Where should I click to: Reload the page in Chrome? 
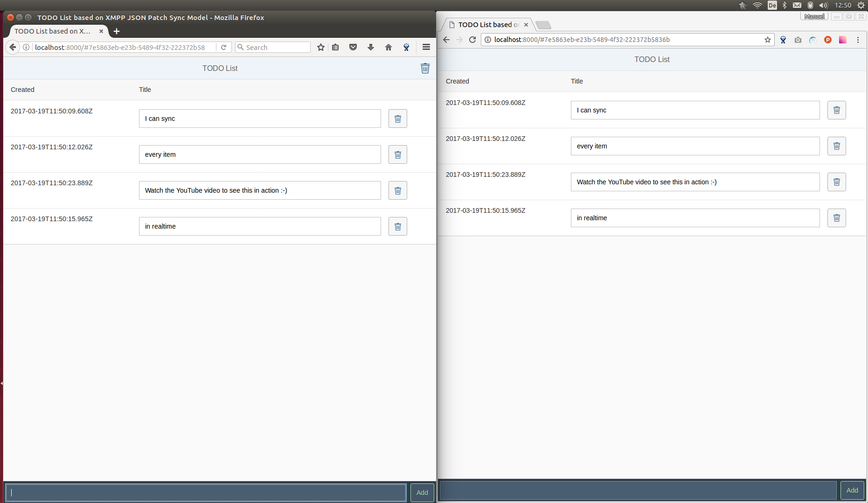click(472, 40)
